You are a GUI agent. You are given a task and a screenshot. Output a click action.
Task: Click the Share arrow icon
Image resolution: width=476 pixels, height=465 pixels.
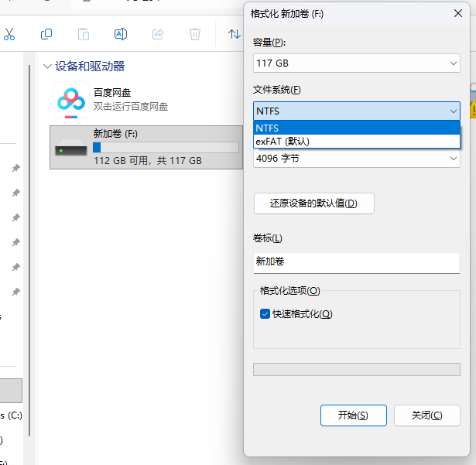pos(158,34)
